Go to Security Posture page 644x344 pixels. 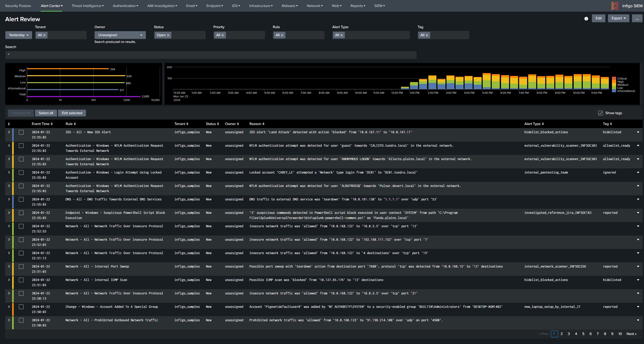click(18, 6)
